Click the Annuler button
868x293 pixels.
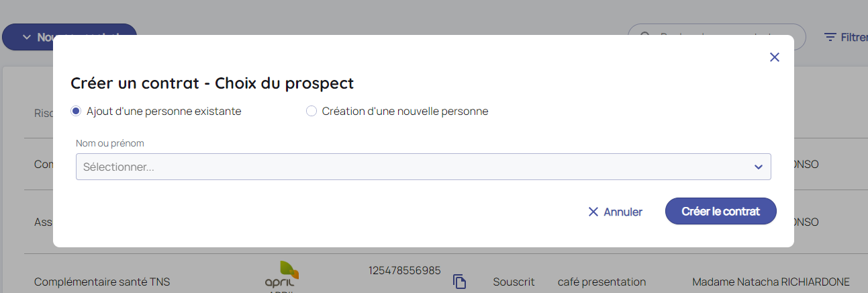(622, 212)
